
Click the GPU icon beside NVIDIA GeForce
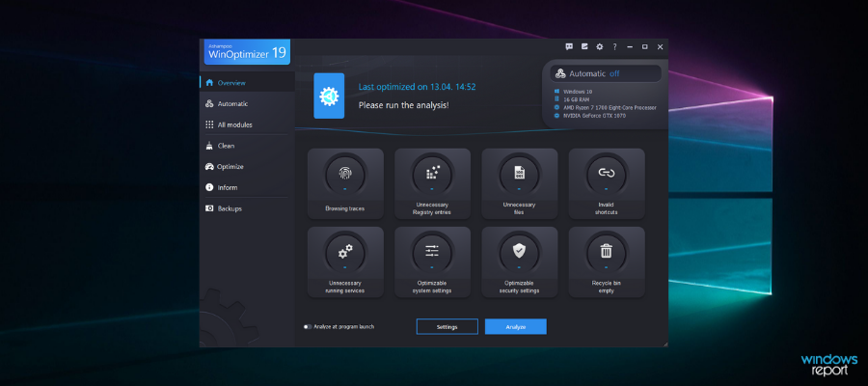(x=556, y=116)
